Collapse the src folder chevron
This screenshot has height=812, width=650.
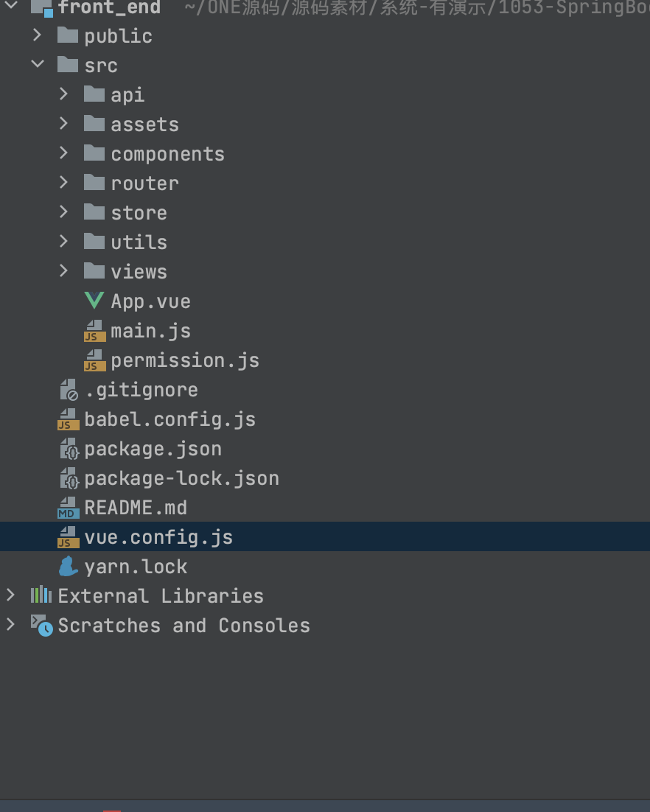pos(38,64)
